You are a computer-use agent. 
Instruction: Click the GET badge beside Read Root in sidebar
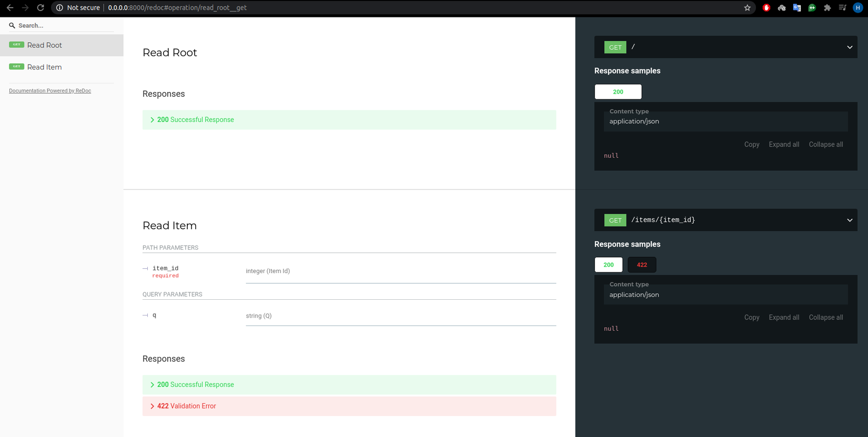pos(16,45)
